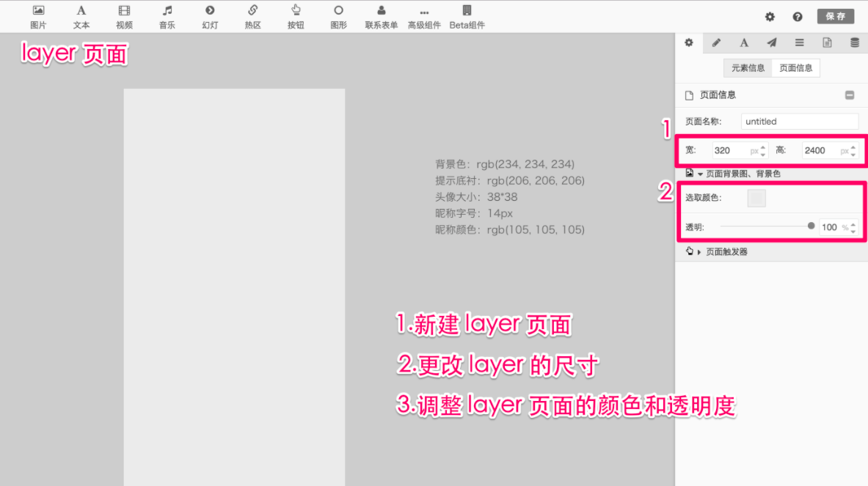
Task: Open the Beta组件 components tool
Action: coord(467,16)
